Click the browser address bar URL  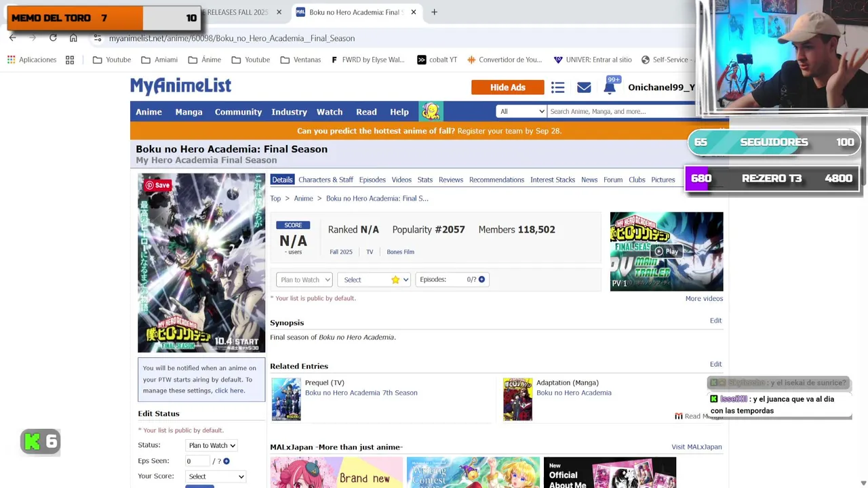(x=232, y=38)
